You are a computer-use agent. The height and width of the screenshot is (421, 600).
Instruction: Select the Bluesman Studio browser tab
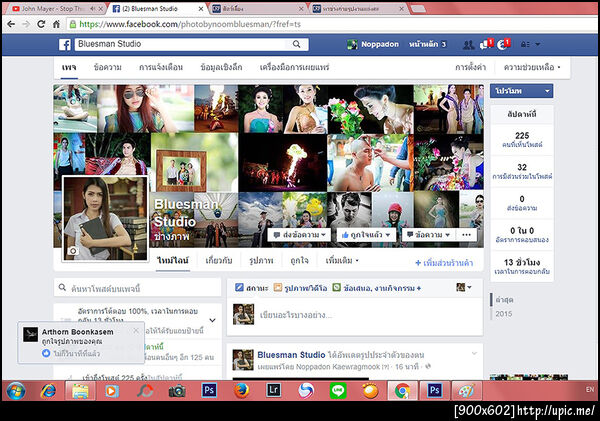pos(157,8)
